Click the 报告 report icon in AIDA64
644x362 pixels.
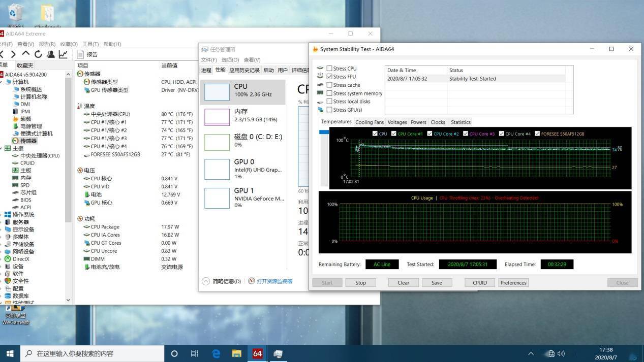[80, 54]
